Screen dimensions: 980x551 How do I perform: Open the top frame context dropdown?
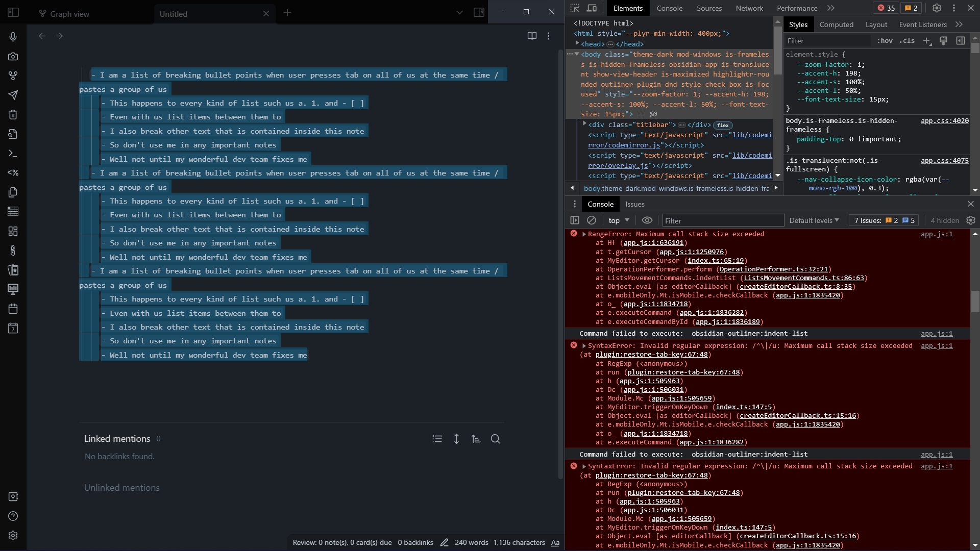point(619,220)
